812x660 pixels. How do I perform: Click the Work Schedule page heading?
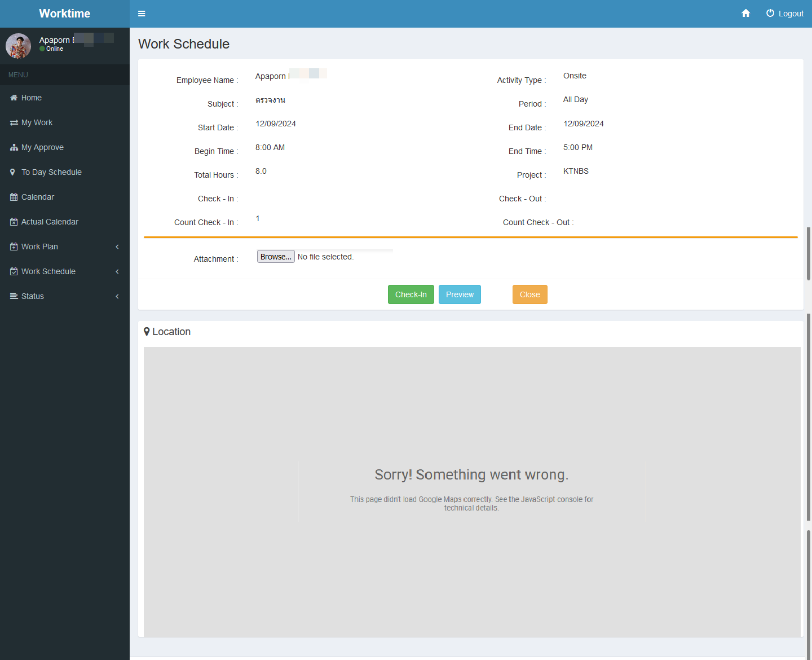pos(184,44)
